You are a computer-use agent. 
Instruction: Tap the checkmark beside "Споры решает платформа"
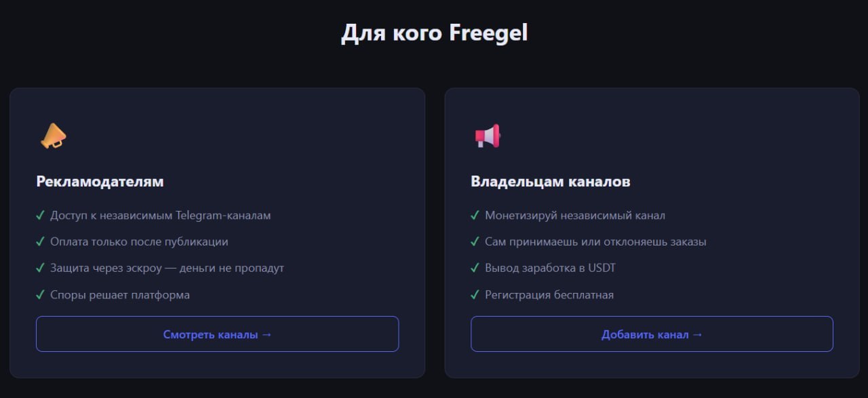(40, 295)
